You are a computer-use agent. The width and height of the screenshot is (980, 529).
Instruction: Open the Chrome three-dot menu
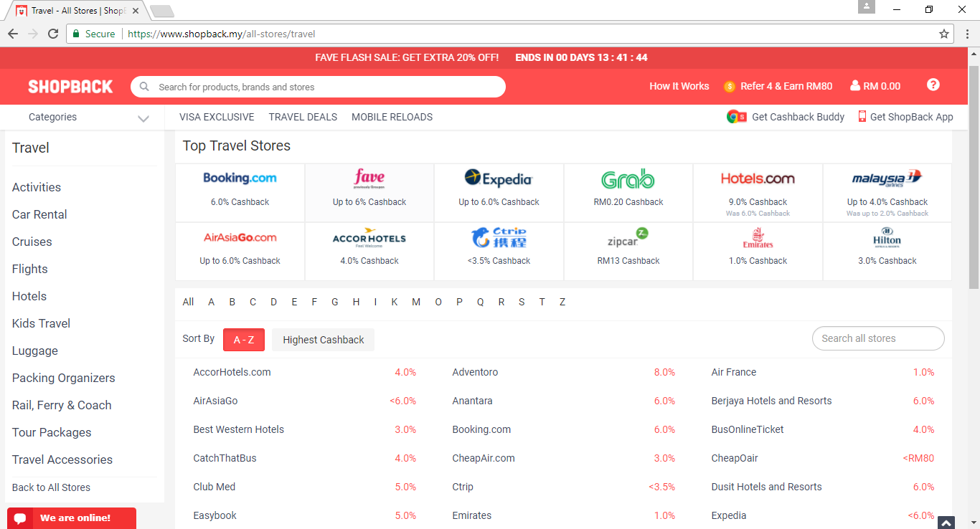coord(967,34)
